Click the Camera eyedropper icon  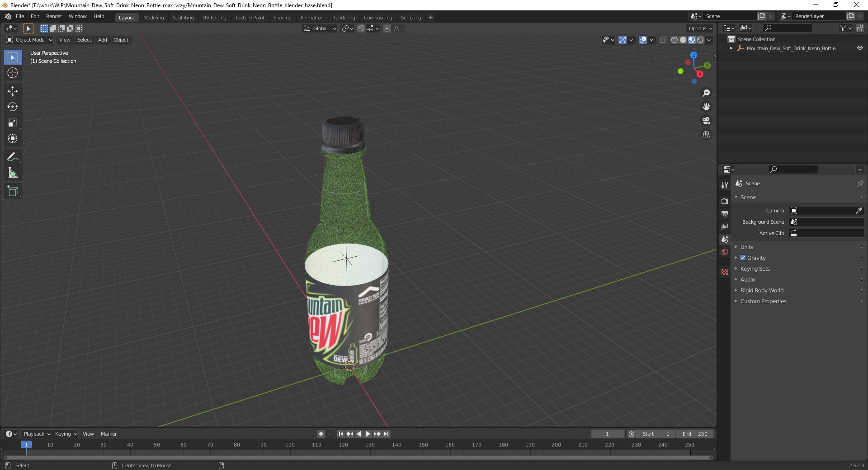859,211
